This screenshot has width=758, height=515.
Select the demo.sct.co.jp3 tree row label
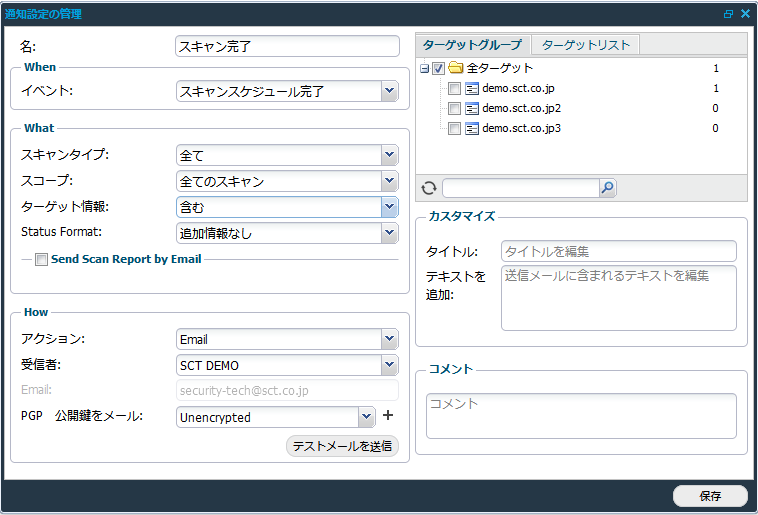click(522, 128)
